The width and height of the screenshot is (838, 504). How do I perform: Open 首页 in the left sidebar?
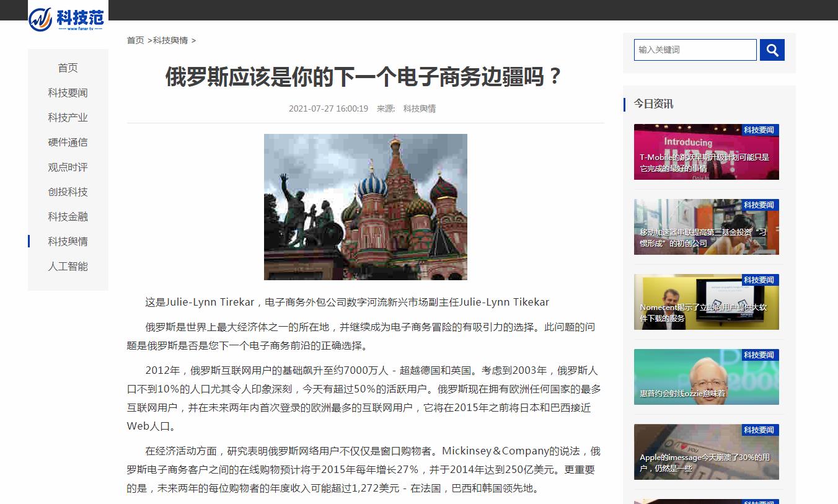tap(68, 68)
